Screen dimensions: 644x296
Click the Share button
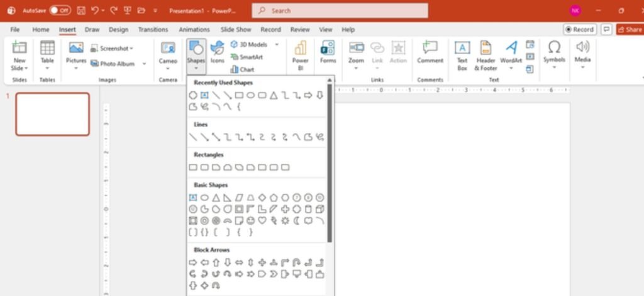(x=630, y=30)
